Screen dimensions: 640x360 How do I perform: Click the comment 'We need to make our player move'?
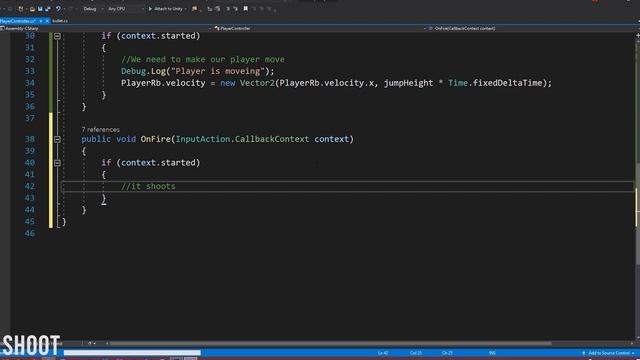click(203, 60)
